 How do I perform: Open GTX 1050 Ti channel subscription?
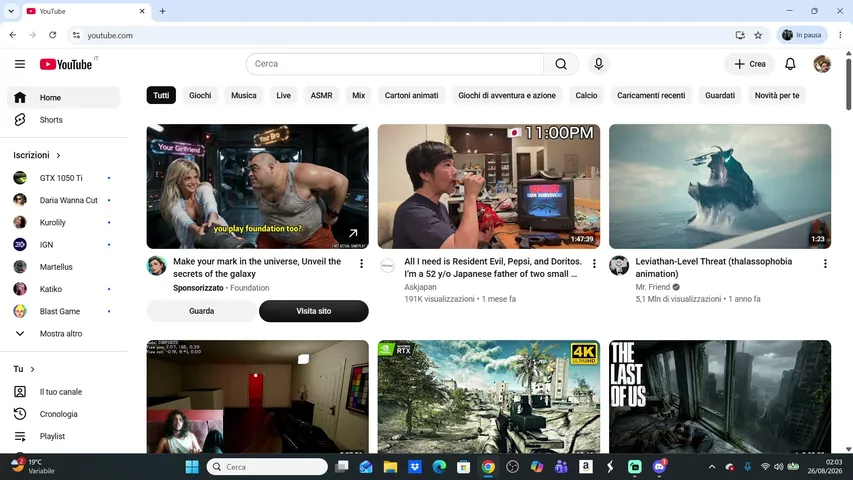click(x=64, y=178)
